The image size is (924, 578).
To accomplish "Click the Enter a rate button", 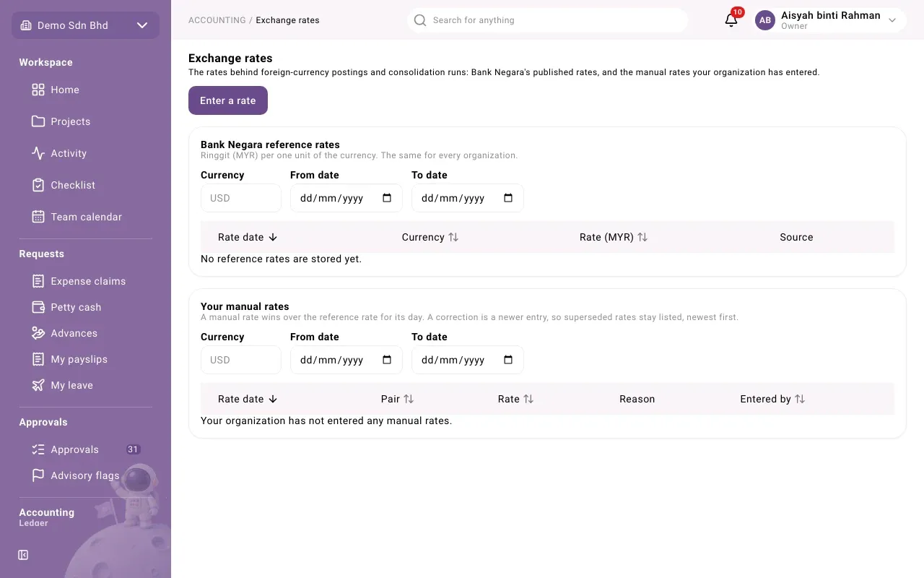I will coord(228,100).
